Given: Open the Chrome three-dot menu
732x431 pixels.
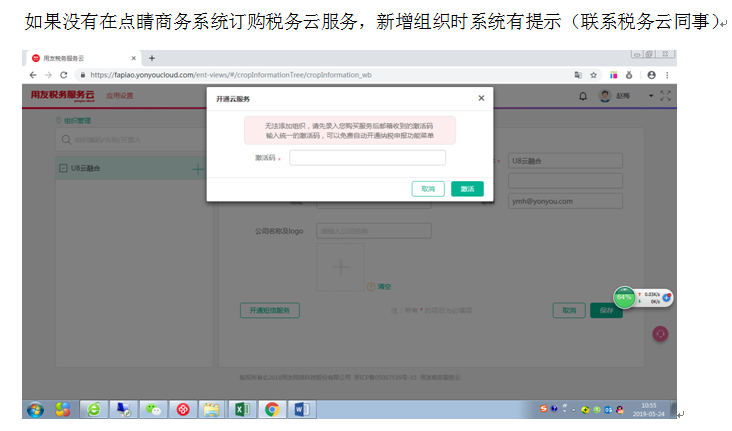Looking at the screenshot, I should tap(667, 75).
